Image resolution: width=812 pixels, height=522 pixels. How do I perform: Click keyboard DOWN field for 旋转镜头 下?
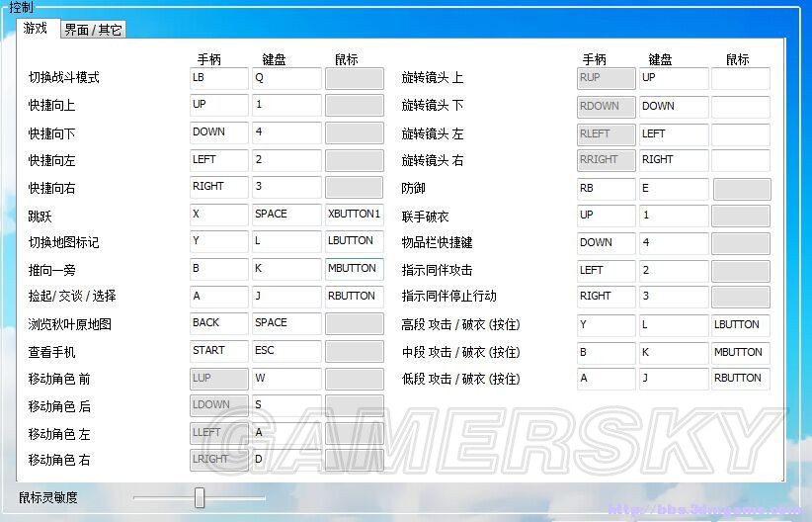pos(674,107)
